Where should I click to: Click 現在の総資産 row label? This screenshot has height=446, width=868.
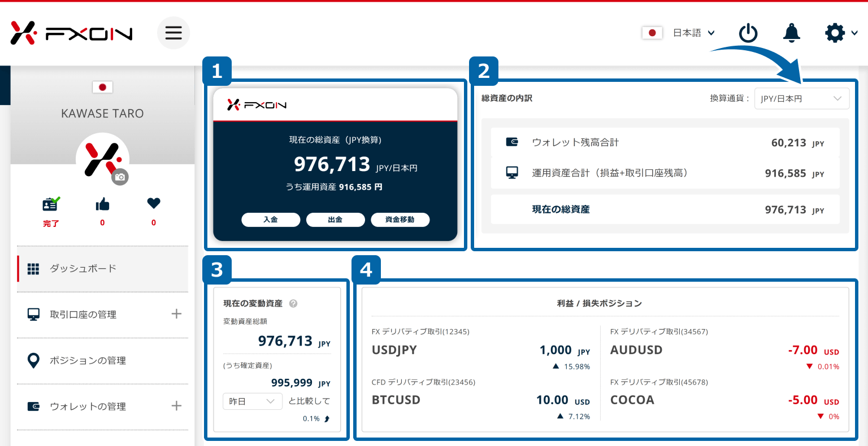point(561,209)
